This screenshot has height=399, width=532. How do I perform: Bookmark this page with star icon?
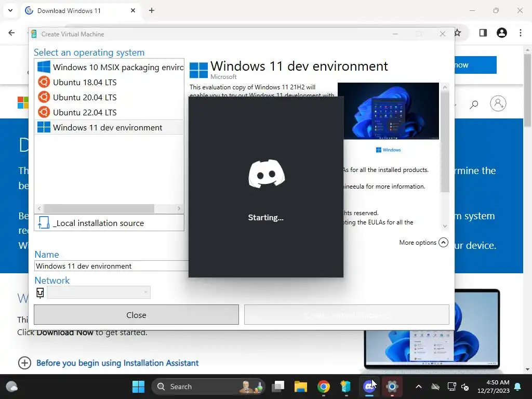pyautogui.click(x=458, y=33)
